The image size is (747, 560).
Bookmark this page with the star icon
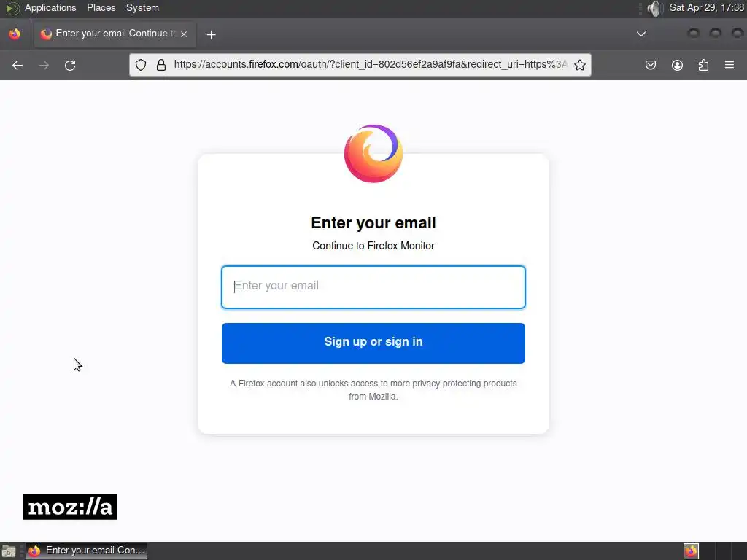pos(580,65)
